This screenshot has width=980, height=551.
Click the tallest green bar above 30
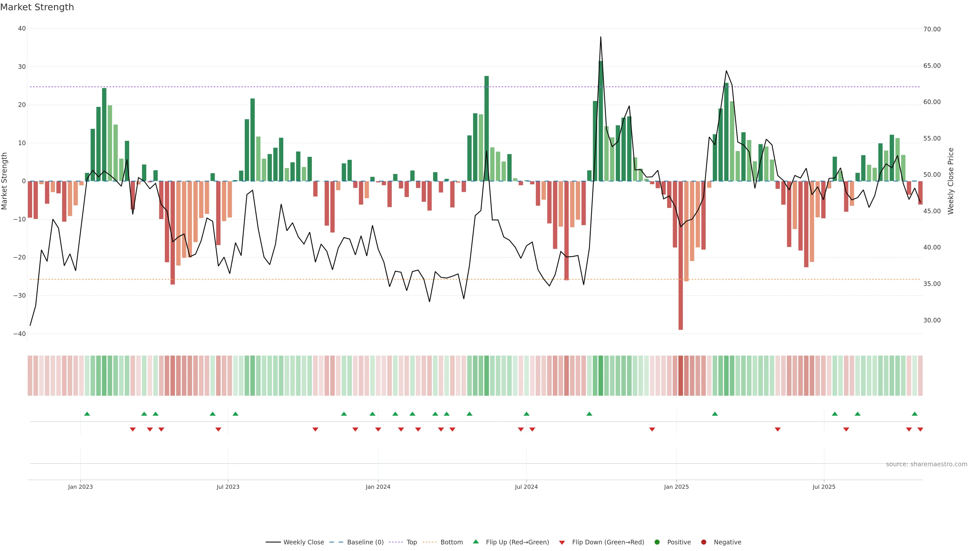[x=601, y=122]
